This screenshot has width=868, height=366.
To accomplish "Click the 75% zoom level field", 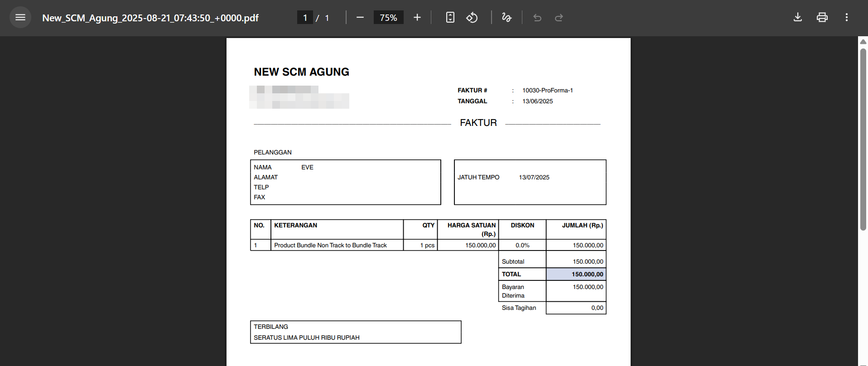I will tap(388, 18).
